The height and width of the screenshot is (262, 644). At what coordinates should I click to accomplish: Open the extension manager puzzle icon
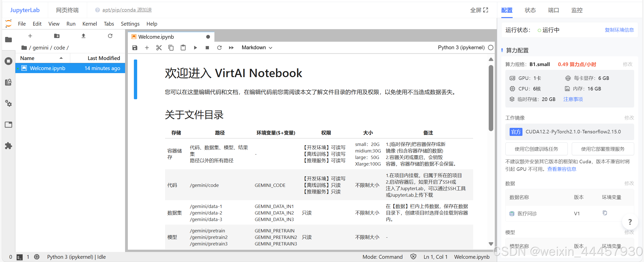9,146
